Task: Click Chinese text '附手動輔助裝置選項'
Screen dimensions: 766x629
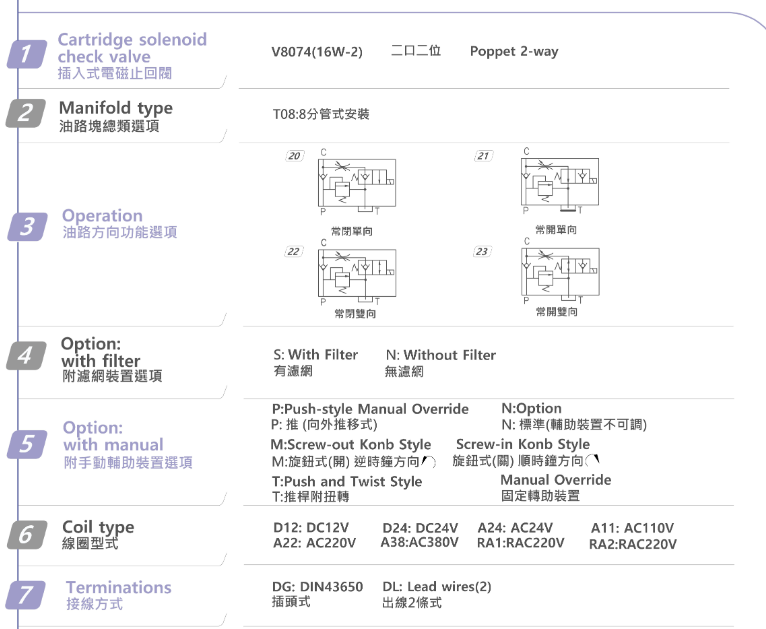Action: pos(128,462)
